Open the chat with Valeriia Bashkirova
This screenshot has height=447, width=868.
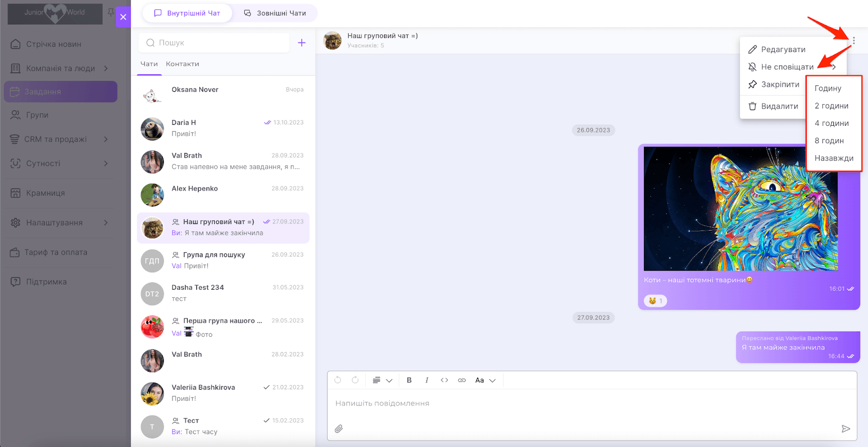point(223,393)
